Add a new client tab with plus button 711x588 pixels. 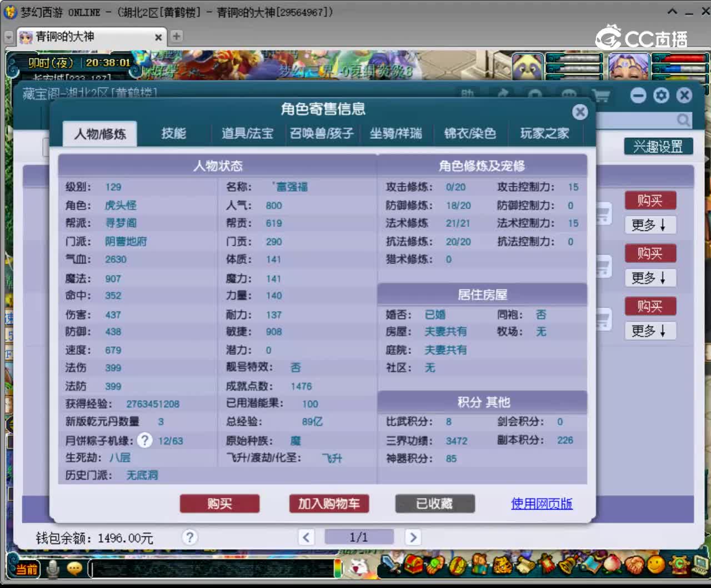click(x=177, y=36)
